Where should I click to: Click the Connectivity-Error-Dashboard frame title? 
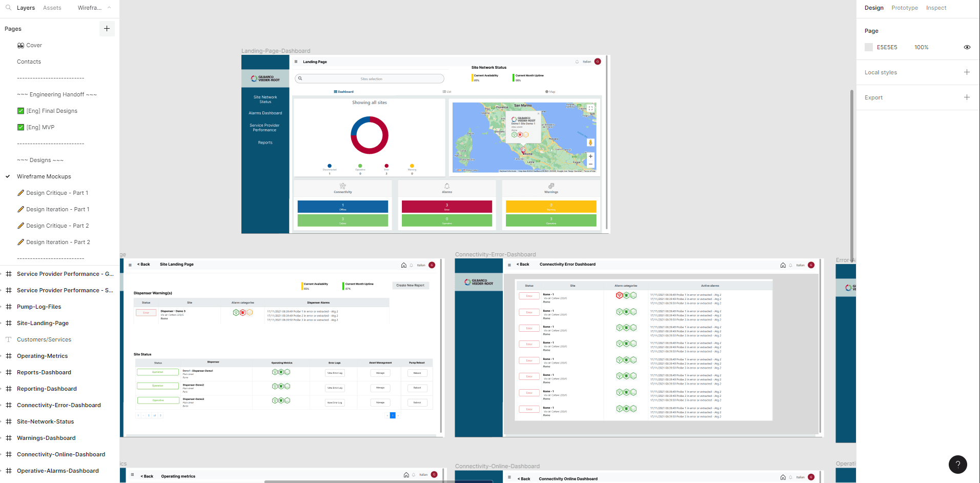(495, 254)
